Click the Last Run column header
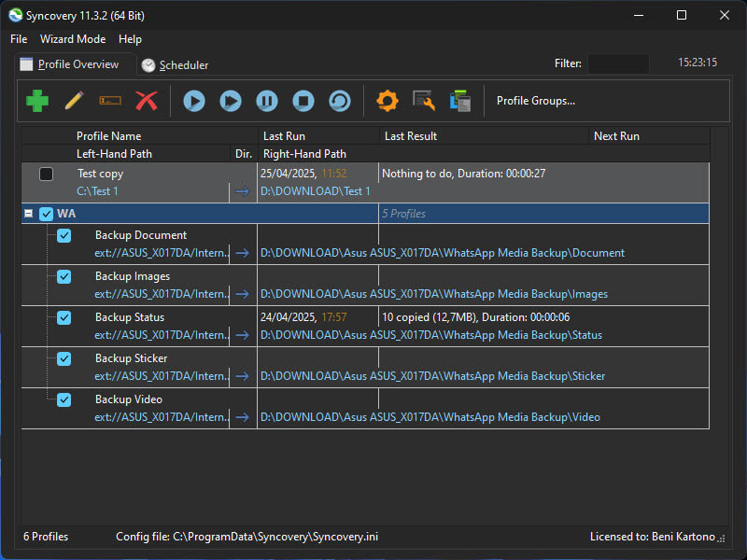 click(x=284, y=136)
